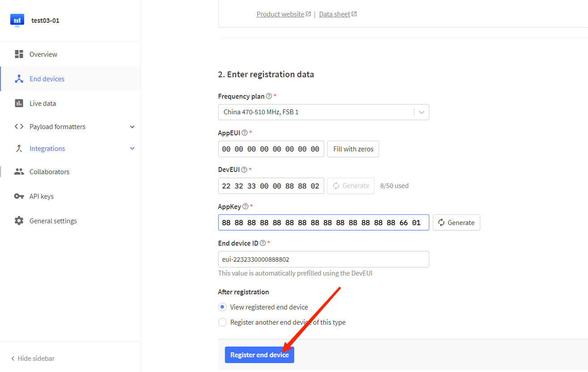Click the Live data chart icon
Screen dimensions: 588x372
[x=19, y=104]
